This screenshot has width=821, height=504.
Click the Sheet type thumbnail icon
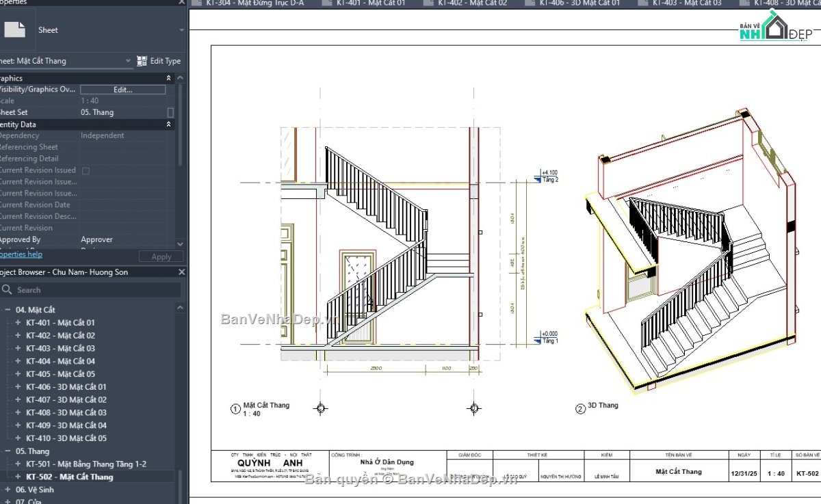[14, 29]
